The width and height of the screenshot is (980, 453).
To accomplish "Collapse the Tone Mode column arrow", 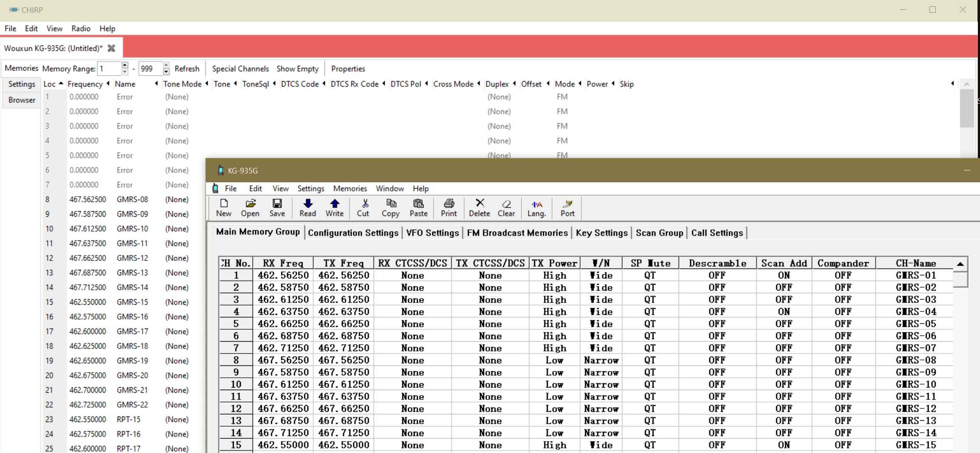I will 207,84.
